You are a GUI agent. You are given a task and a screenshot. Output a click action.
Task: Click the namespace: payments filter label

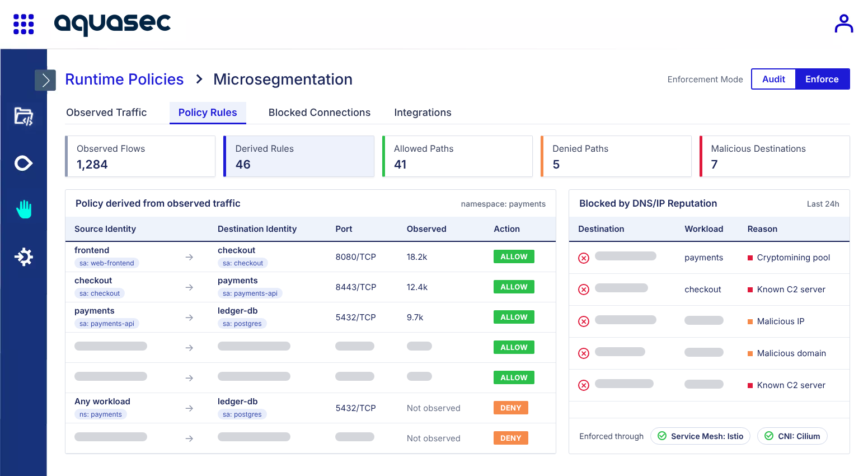coord(503,204)
